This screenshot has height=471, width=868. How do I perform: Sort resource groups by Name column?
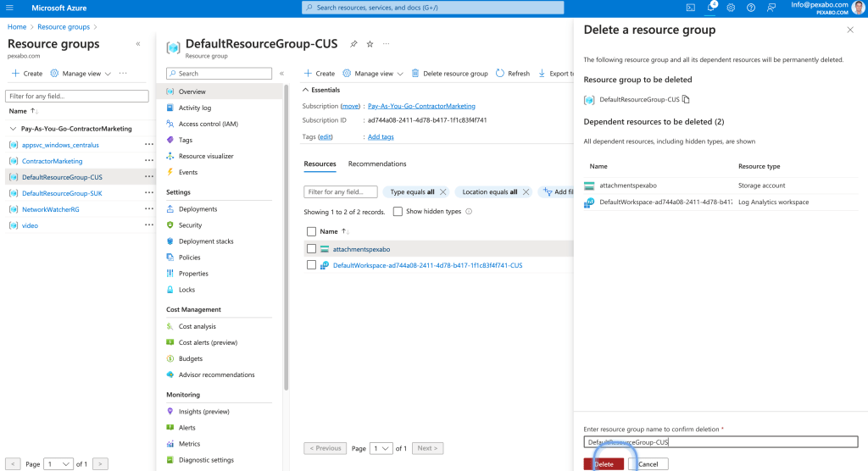pos(23,111)
